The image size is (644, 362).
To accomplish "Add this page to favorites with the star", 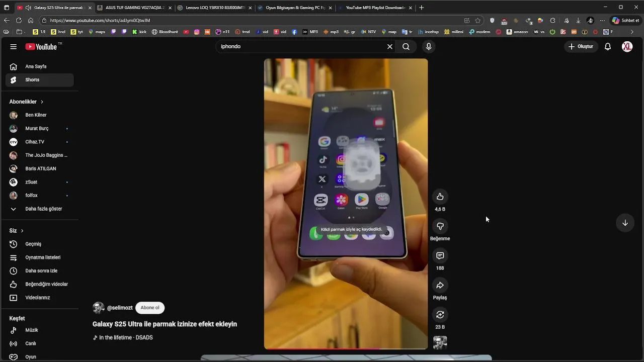I will (x=477, y=21).
